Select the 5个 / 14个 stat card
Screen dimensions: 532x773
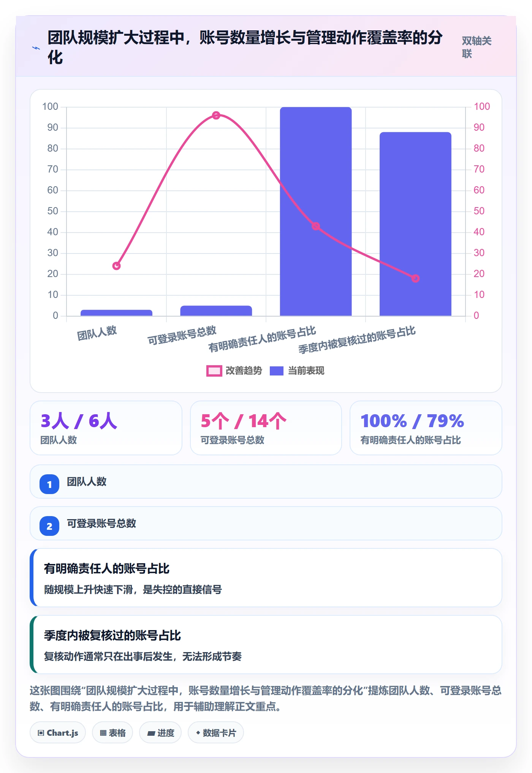point(266,428)
